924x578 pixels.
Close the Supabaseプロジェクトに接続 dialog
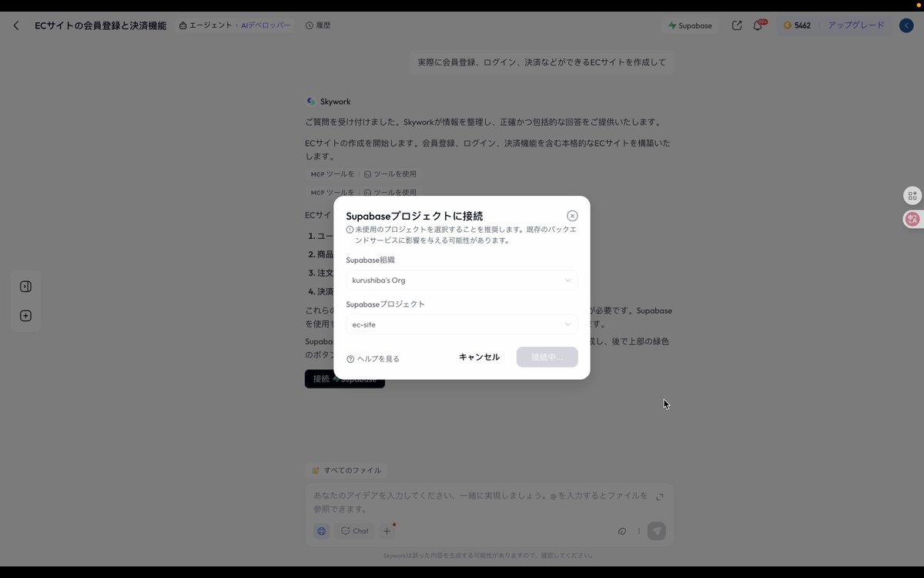click(572, 216)
